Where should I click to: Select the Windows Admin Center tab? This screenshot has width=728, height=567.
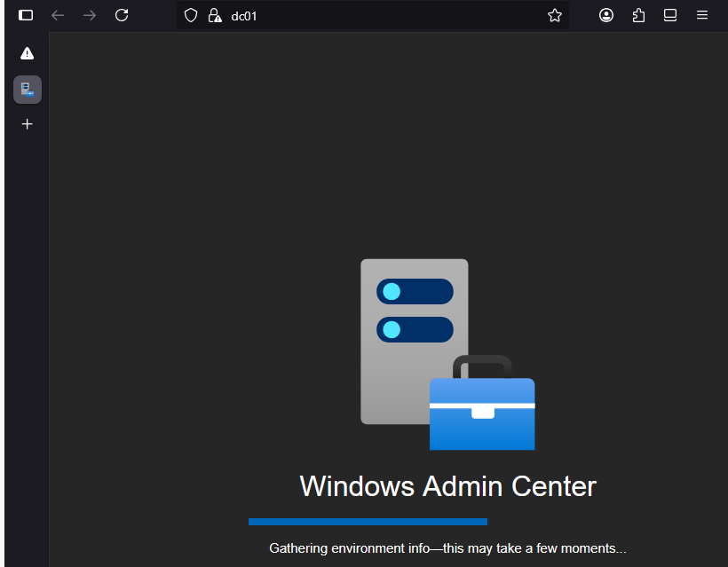coord(27,89)
